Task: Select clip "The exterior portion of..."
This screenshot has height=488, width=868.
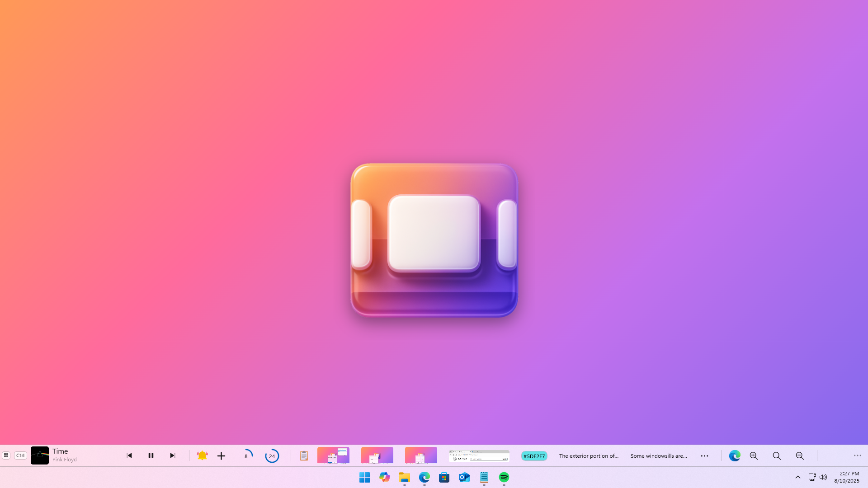Action: click(589, 456)
